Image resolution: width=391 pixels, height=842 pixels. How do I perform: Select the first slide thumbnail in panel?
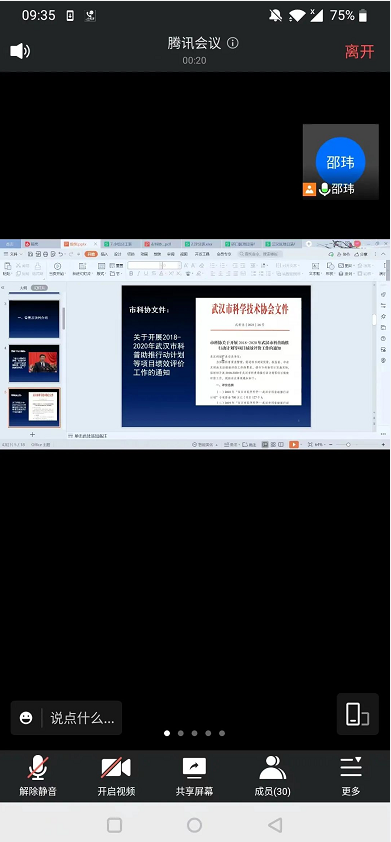34,319
